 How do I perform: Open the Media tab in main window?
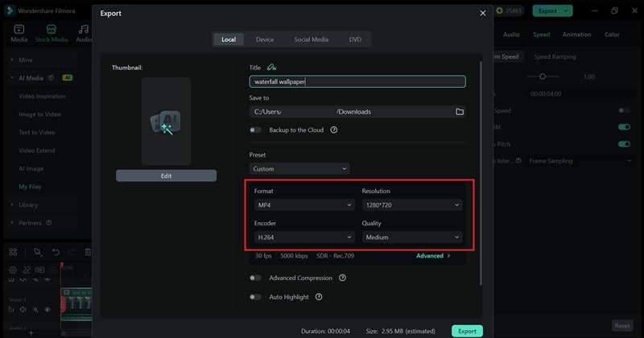point(19,33)
